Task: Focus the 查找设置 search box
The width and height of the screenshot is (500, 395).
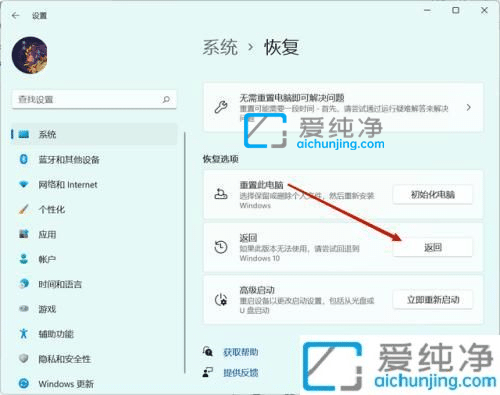Action: click(94, 99)
